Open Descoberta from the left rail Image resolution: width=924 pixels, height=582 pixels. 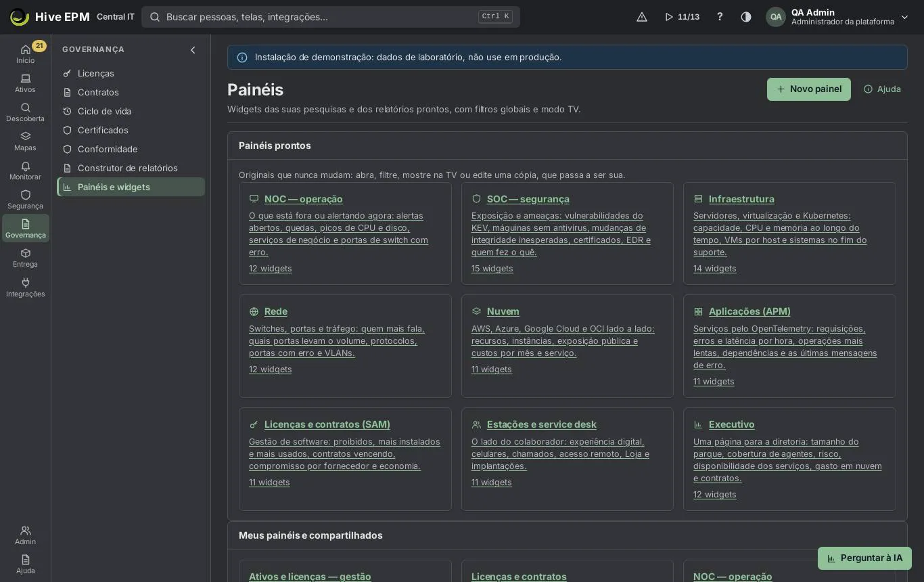tap(26, 112)
